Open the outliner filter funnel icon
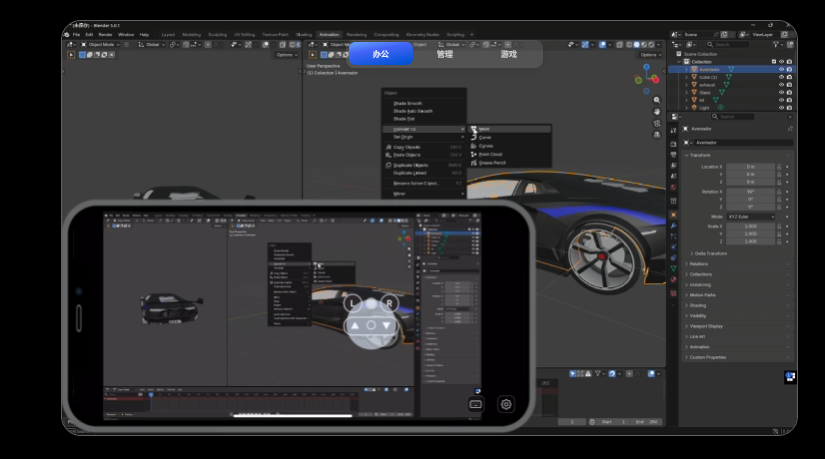This screenshot has height=459, width=825. (776, 45)
